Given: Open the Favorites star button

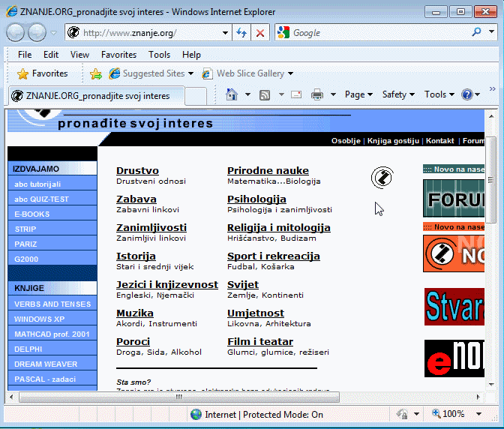Looking at the screenshot, I should pos(42,73).
